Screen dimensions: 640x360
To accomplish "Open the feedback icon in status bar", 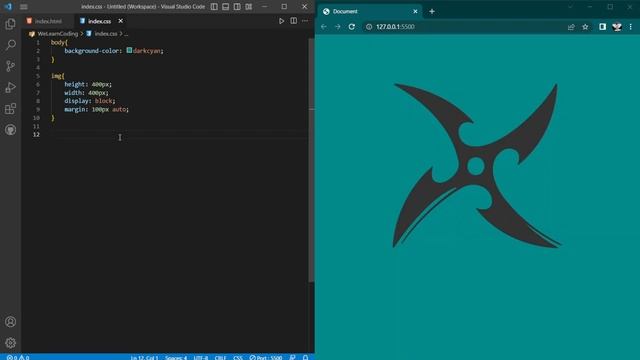I will tap(292, 357).
